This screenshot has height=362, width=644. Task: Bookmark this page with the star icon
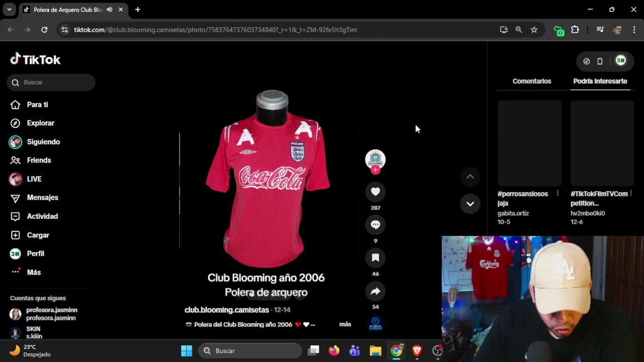(x=534, y=30)
